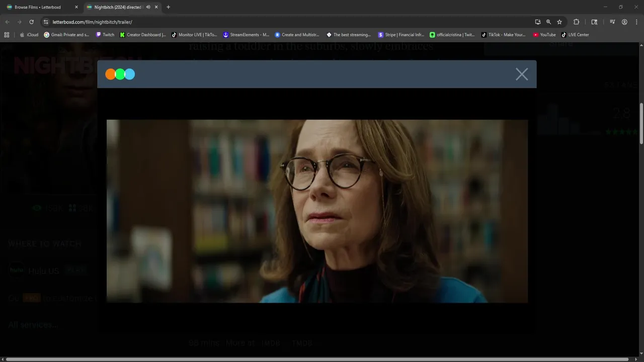Image resolution: width=644 pixels, height=362 pixels.
Task: Open the Stripe Financial Infr... bookmark
Action: [401, 35]
